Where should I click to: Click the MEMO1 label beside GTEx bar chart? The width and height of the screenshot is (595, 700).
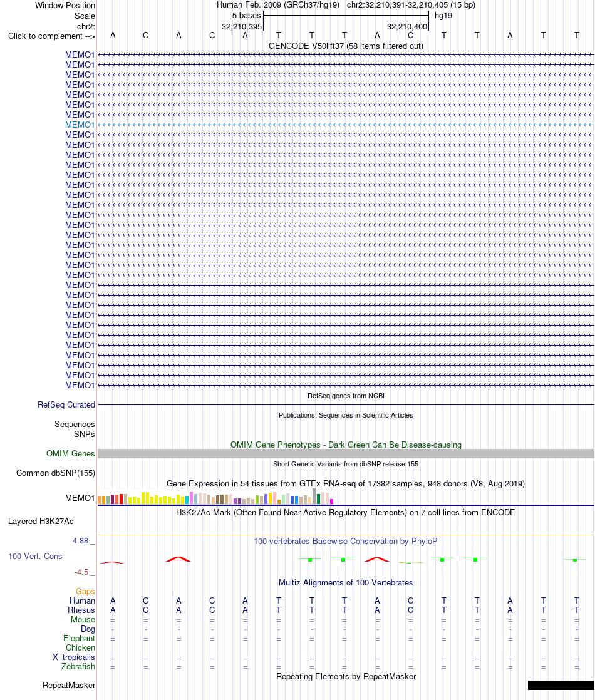80,498
